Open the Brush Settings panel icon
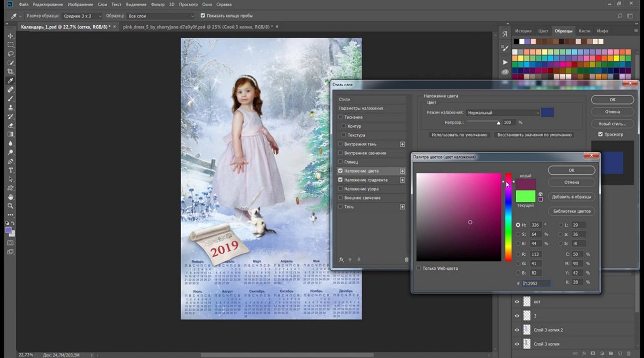This screenshot has height=358, width=644. 505,48
